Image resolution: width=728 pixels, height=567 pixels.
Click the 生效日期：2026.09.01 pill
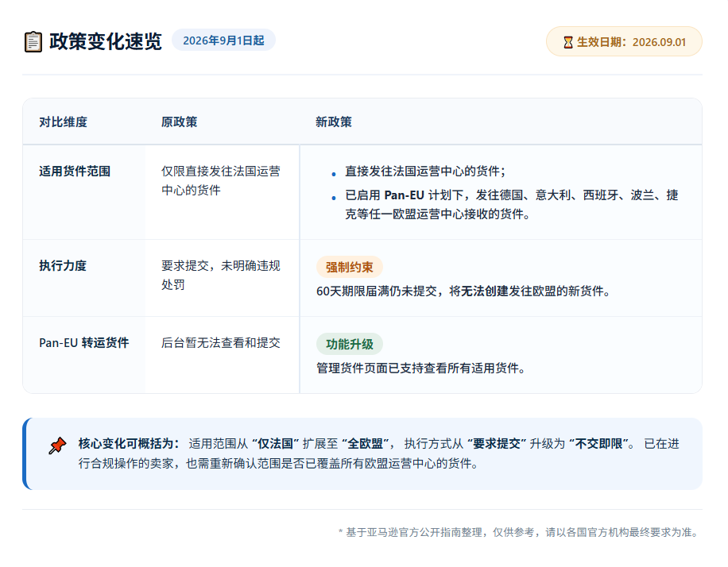pyautogui.click(x=624, y=42)
